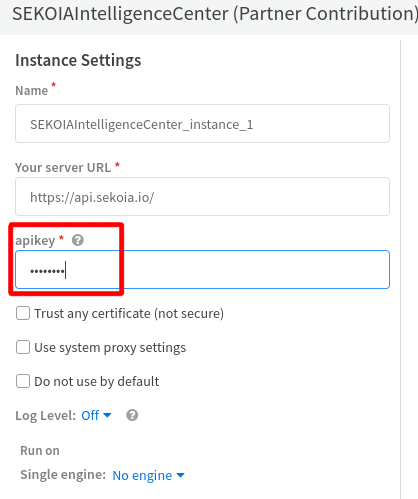Click the help icon next to apikey
418x499 pixels.
(78, 240)
